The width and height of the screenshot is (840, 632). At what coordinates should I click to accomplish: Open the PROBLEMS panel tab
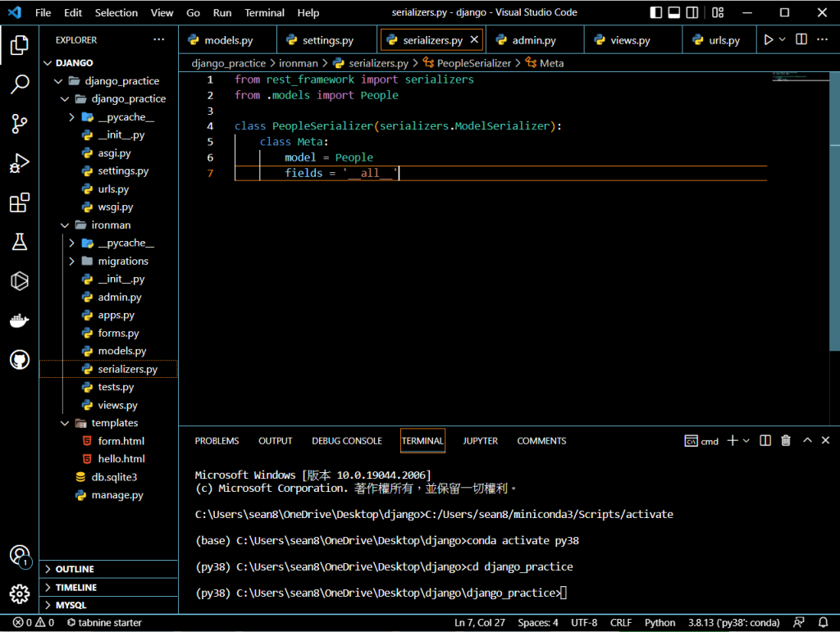pos(217,441)
